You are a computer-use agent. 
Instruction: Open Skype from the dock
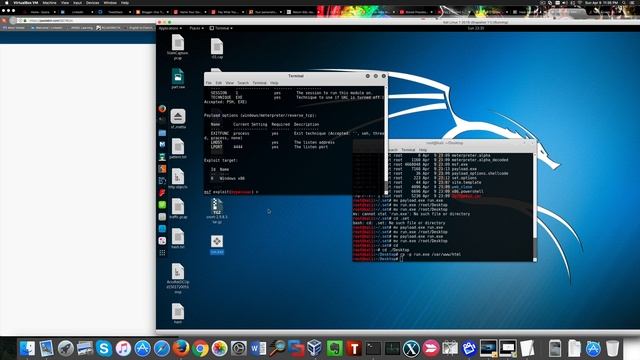coord(104,349)
